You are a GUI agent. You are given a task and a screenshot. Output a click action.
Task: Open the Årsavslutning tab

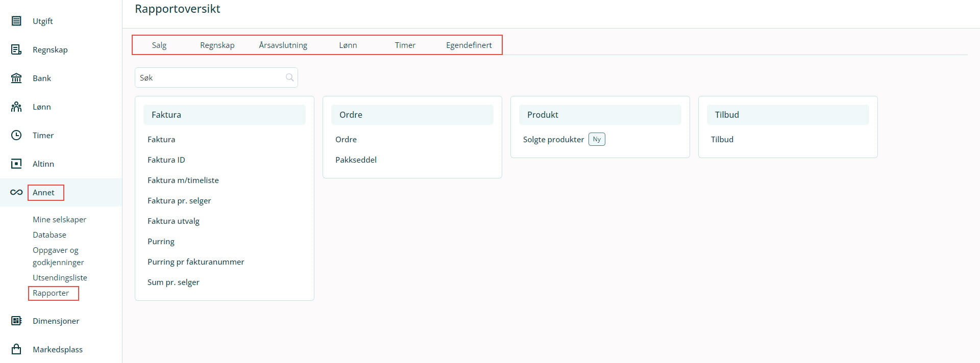point(283,45)
